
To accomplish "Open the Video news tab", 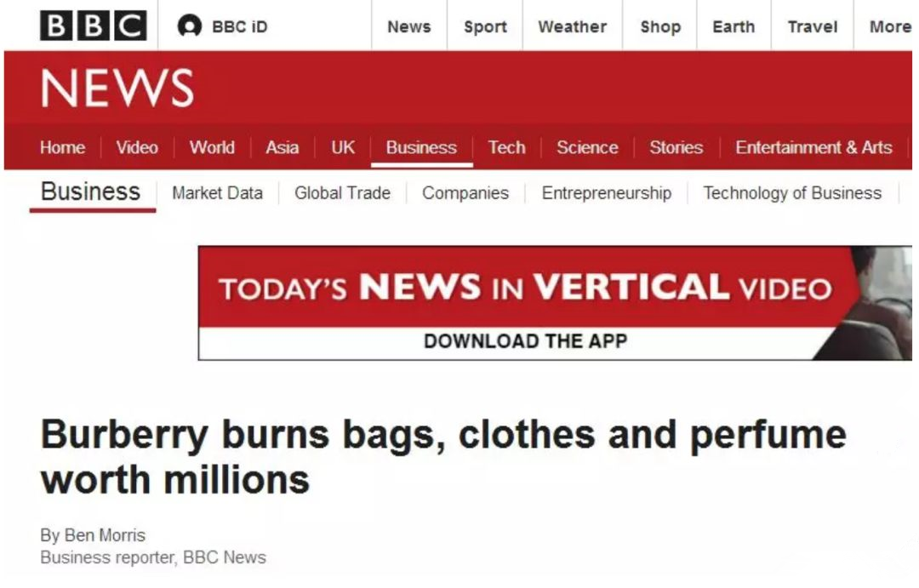I will 136,147.
